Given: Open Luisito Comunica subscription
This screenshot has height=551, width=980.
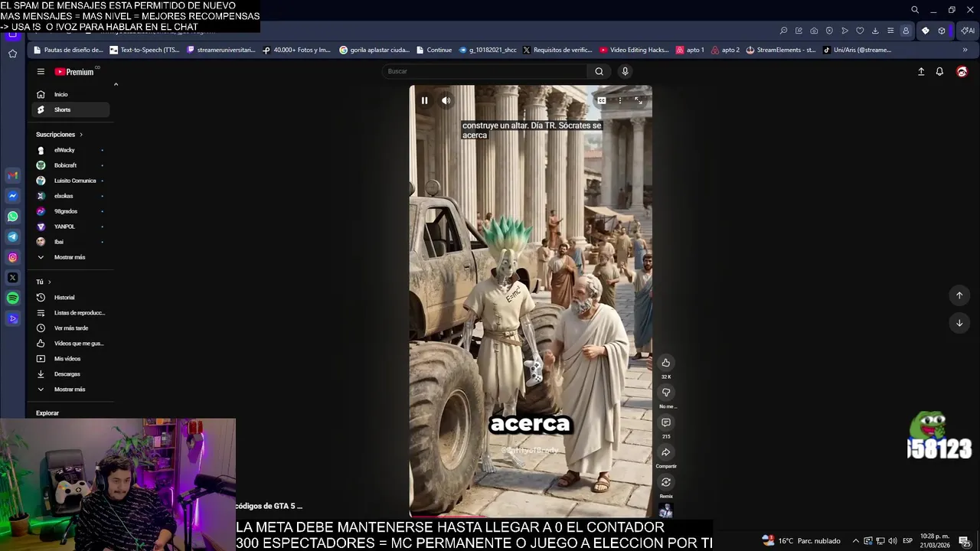Looking at the screenshot, I should click(x=70, y=181).
